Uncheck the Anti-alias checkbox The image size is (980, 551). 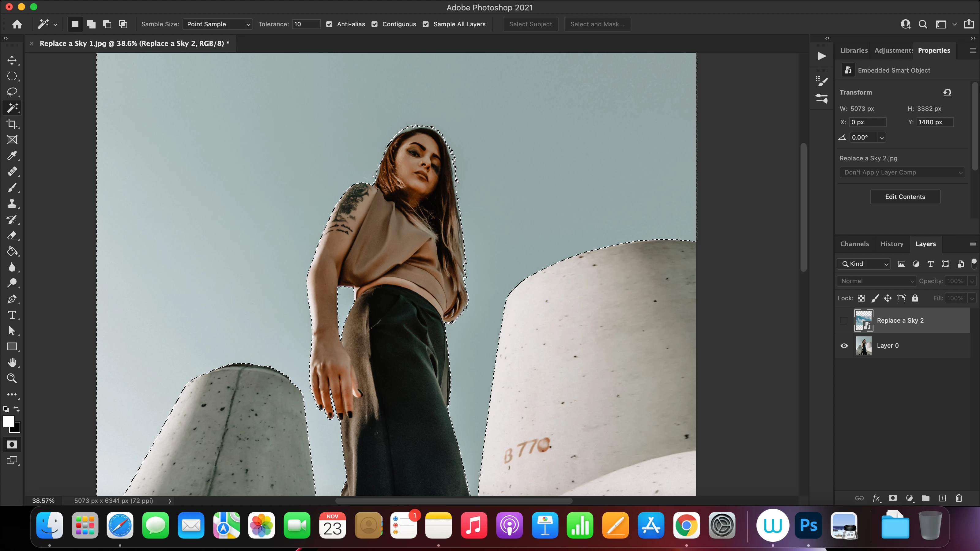point(329,24)
